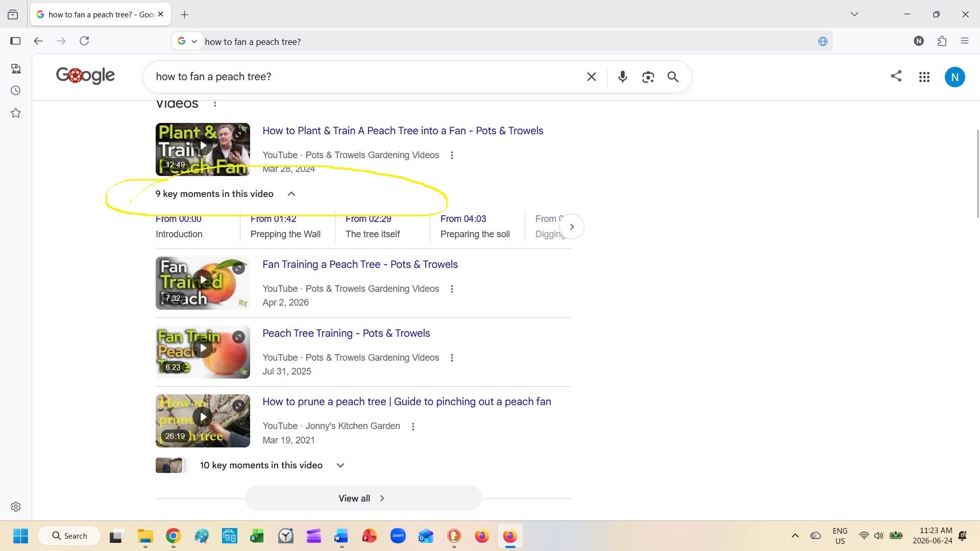Show next key moments with arrow
This screenshot has height=551, width=980.
(572, 227)
